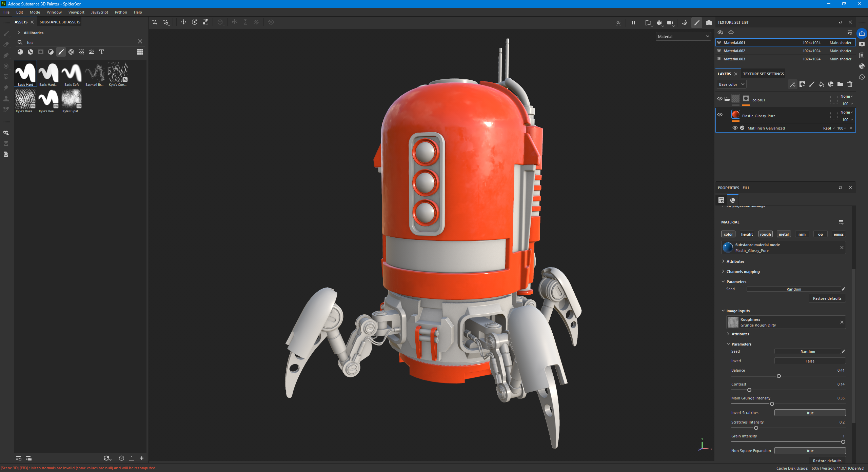Open the File menu
The width and height of the screenshot is (868, 472).
coord(6,12)
